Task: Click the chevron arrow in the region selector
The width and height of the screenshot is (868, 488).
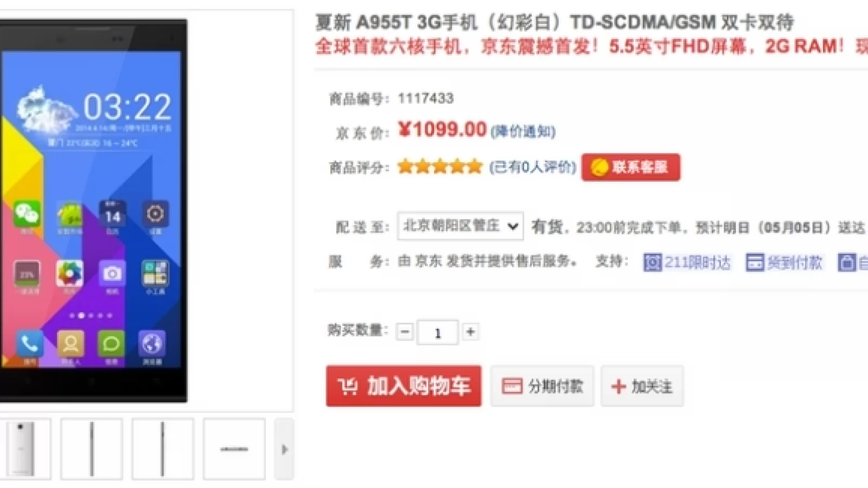Action: [512, 227]
